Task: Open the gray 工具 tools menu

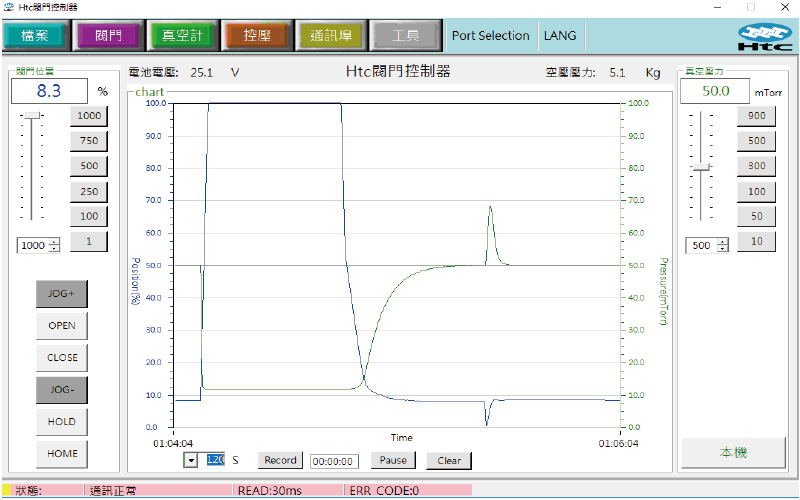Action: 405,35
